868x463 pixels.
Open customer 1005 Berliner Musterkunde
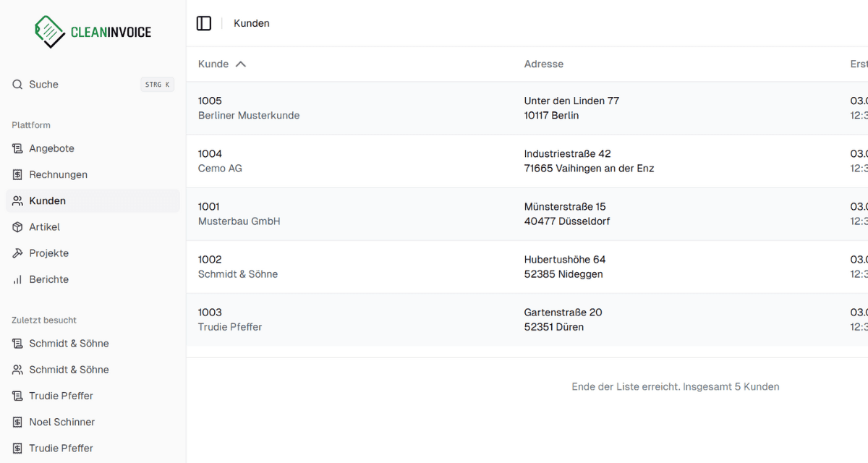(x=527, y=108)
